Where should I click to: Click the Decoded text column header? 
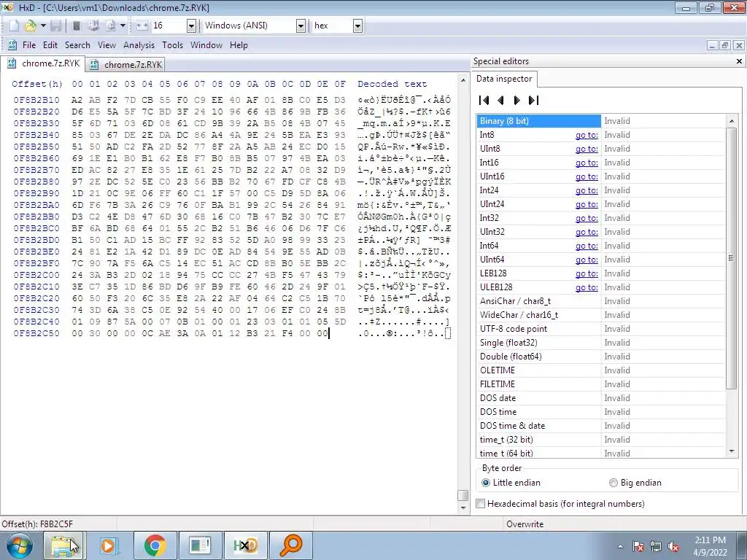pos(392,85)
